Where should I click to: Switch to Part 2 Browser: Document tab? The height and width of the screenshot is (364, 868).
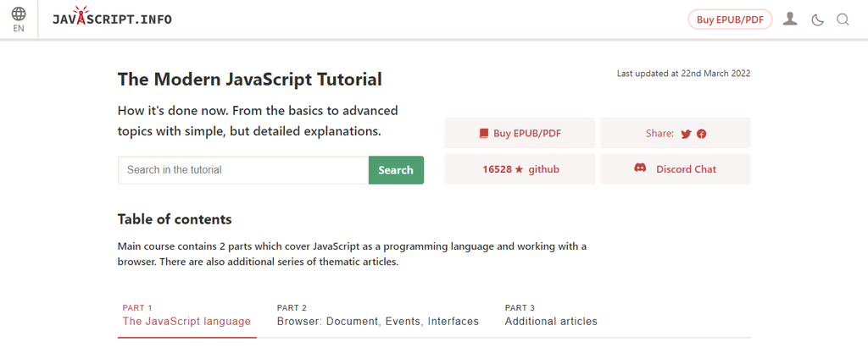[377, 316]
